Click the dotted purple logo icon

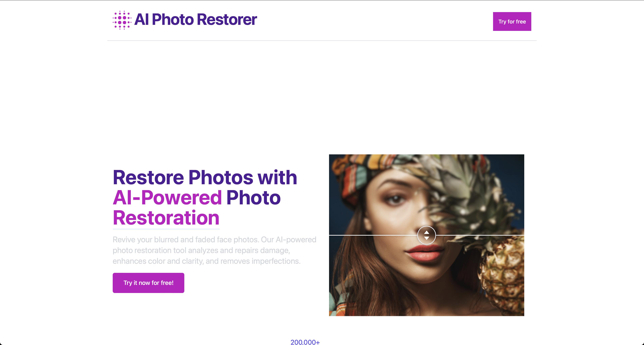coord(122,20)
